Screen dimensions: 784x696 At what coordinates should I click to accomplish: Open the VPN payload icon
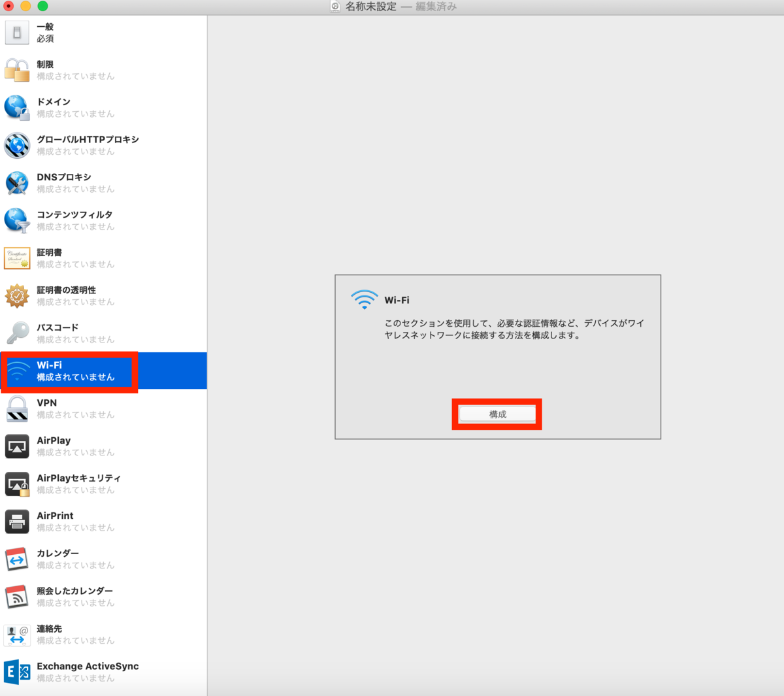pyautogui.click(x=17, y=408)
